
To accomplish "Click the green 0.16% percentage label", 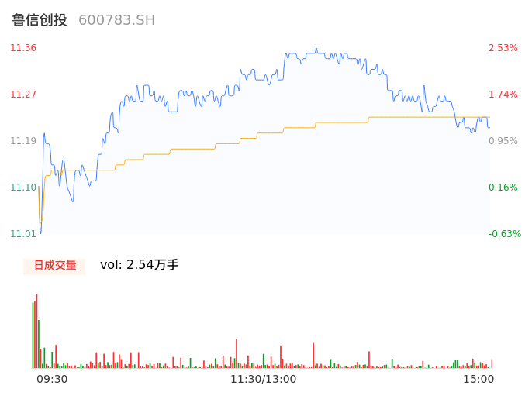I will tap(503, 188).
